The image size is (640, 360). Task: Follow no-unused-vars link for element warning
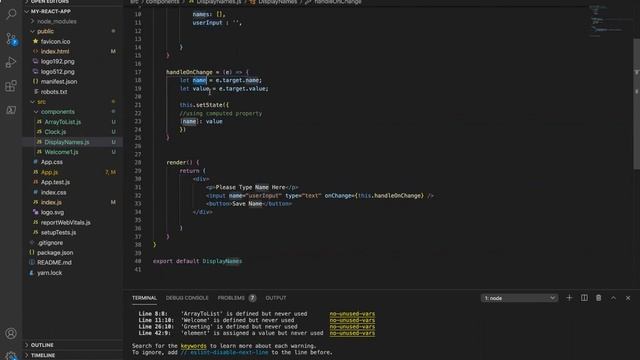click(352, 333)
